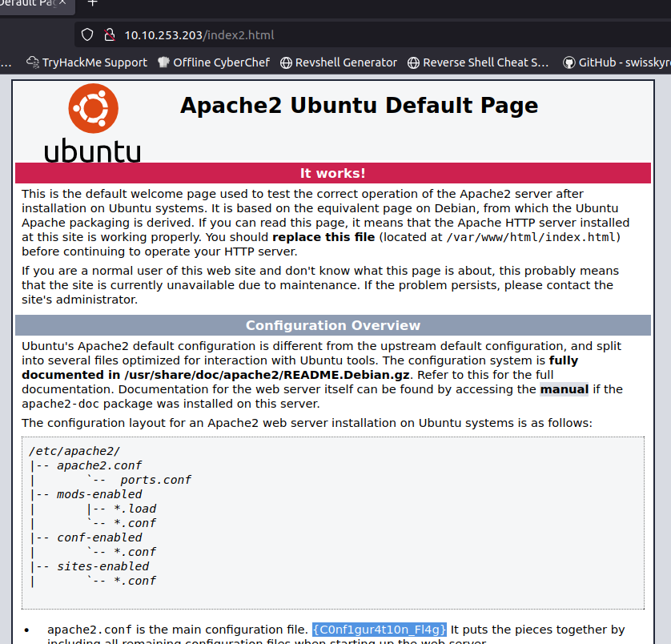Click the shield tracking protection icon
The image size is (671, 644).
(x=89, y=34)
